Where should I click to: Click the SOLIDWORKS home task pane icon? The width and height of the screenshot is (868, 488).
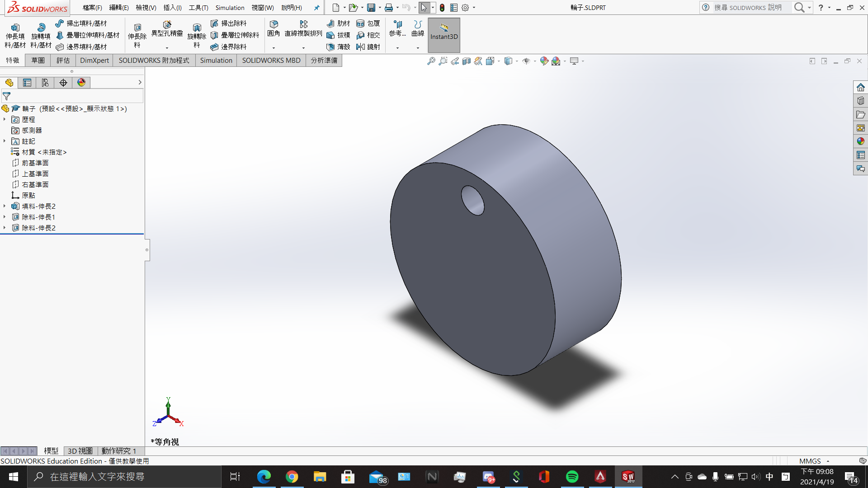pos(860,87)
